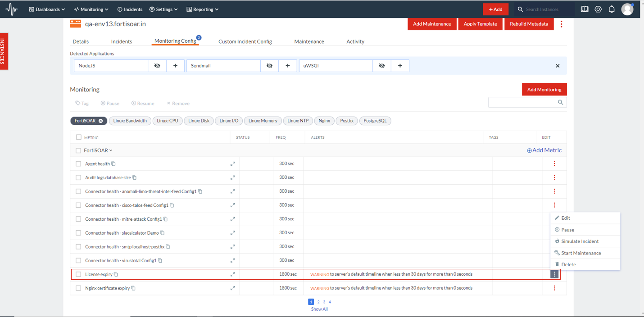
Task: Open the profile avatar in the top bar
Action: click(x=627, y=9)
